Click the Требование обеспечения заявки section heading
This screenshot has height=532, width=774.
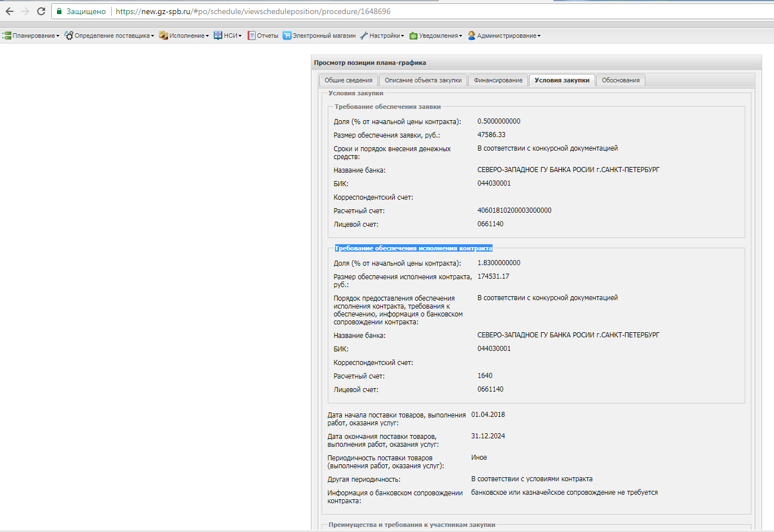pyautogui.click(x=388, y=107)
